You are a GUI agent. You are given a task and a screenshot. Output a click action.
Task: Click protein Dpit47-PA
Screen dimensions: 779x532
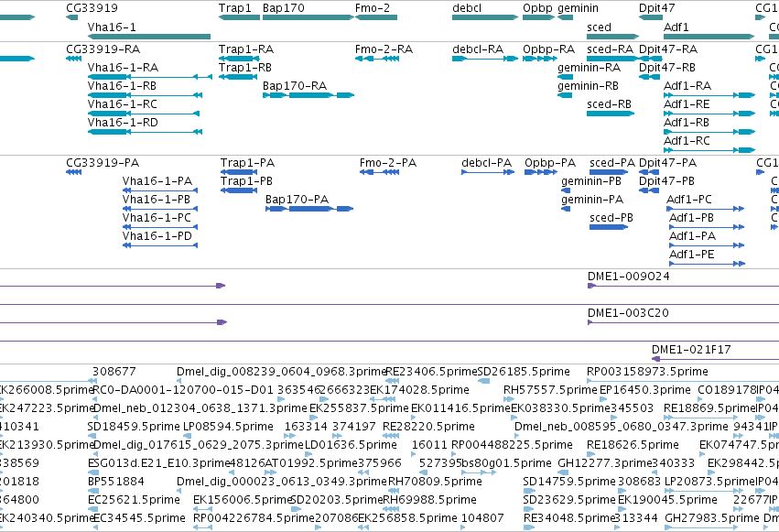[667, 163]
